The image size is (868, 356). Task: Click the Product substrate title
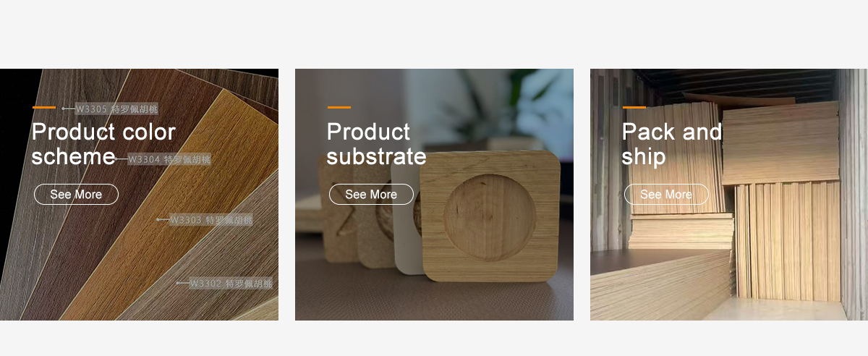pos(376,144)
